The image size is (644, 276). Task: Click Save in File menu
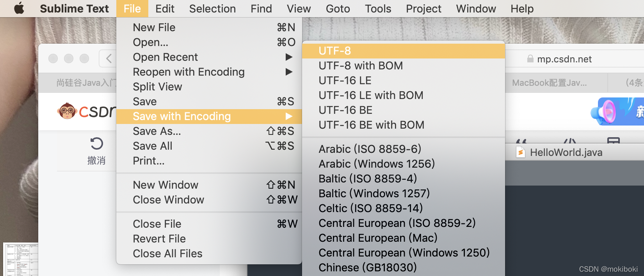[x=209, y=101]
